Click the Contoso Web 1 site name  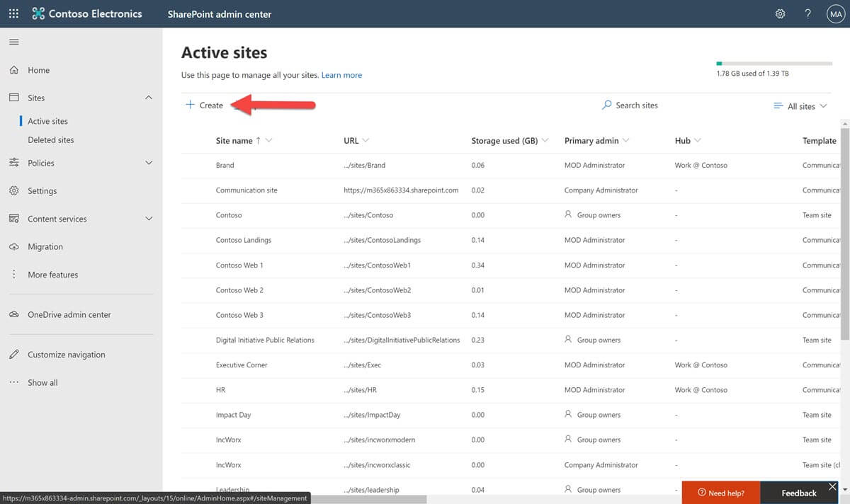tap(239, 265)
